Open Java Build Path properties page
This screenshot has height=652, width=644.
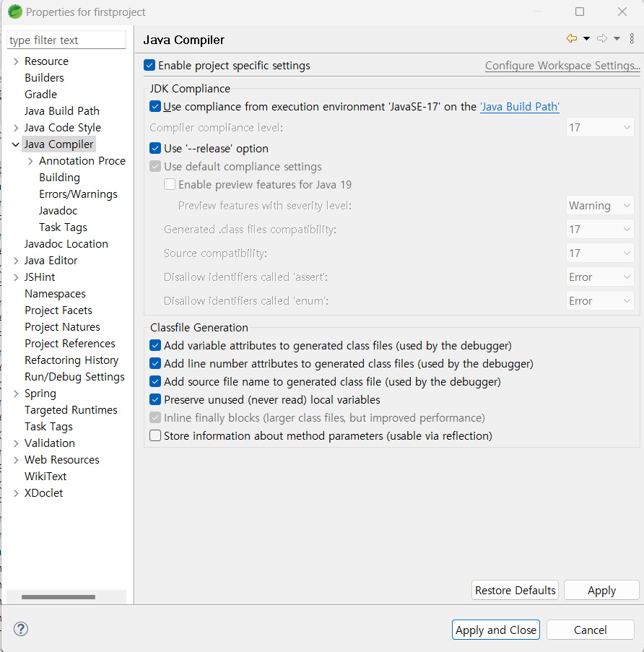tap(61, 111)
